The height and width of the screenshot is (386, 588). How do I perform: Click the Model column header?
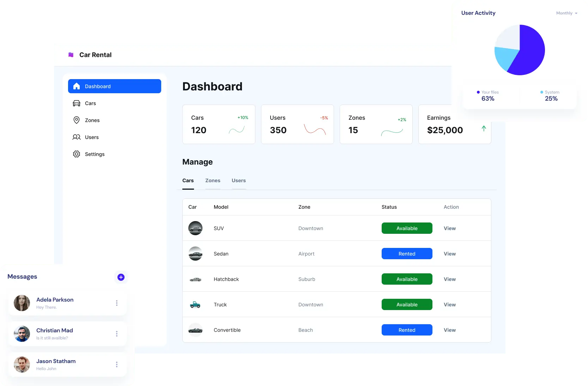point(221,207)
